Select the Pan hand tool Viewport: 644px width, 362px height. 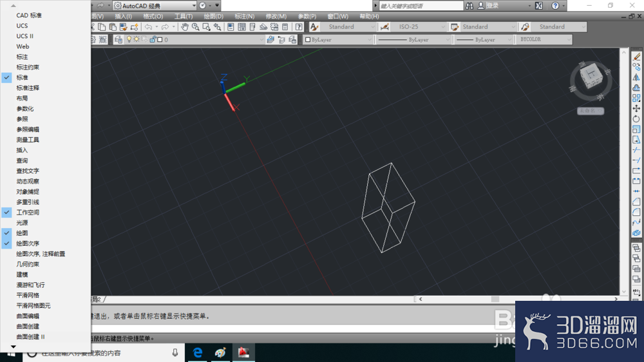click(x=185, y=27)
